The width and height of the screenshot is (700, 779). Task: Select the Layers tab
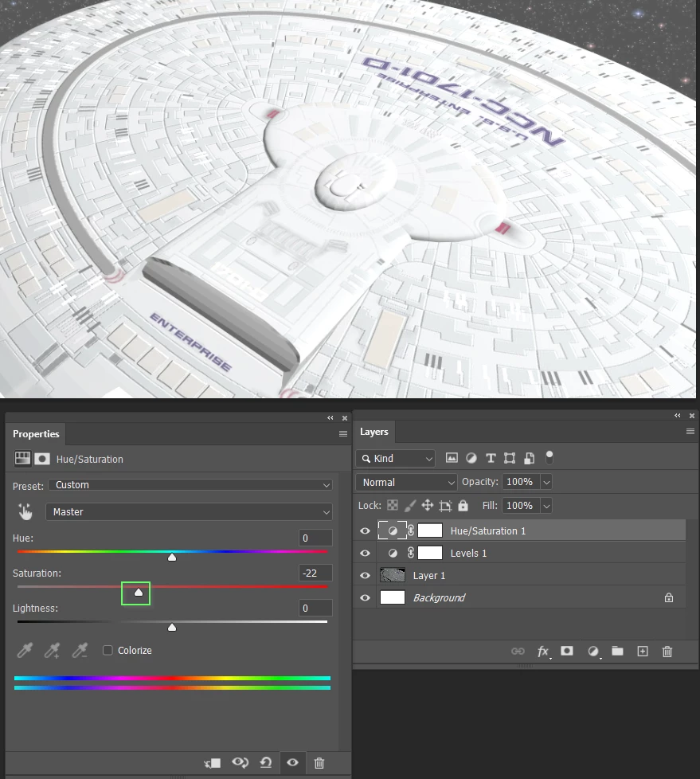point(374,432)
